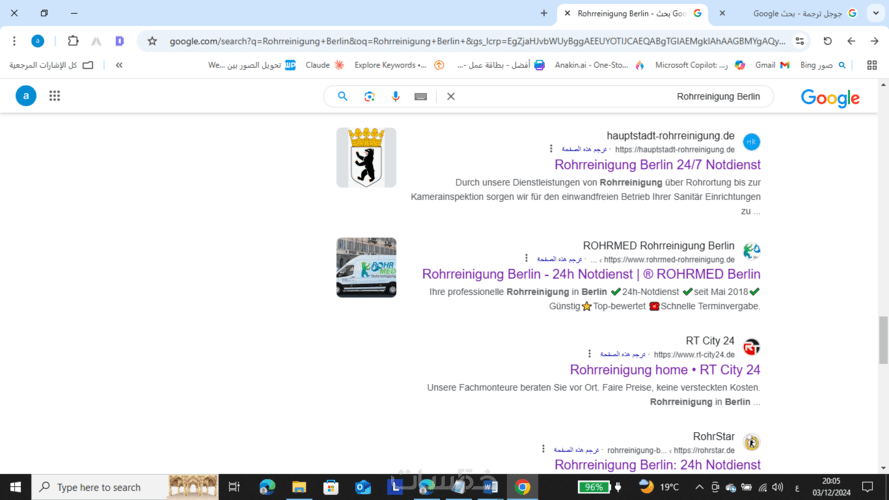Screen dimensions: 889x500
Task: Open site information tune icon in address bar
Action: coord(800,41)
